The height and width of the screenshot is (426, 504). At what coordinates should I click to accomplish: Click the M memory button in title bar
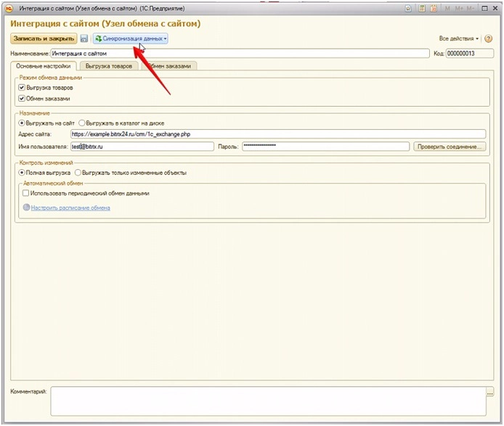tap(446, 8)
